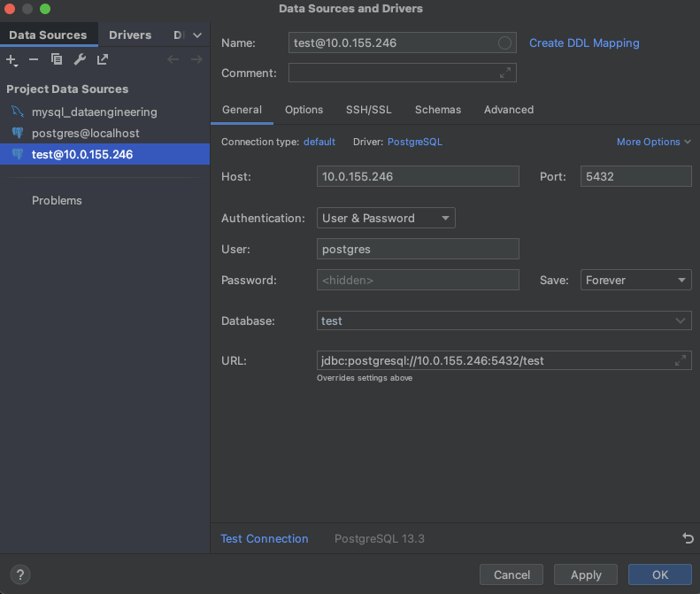Duplicate the selected data source
Image resolution: width=700 pixels, height=594 pixels.
coord(57,59)
